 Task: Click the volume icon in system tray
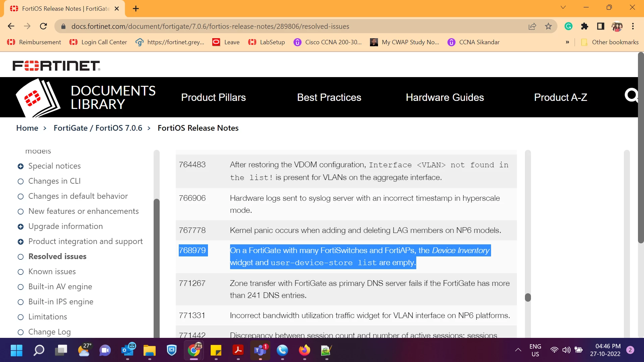point(566,350)
